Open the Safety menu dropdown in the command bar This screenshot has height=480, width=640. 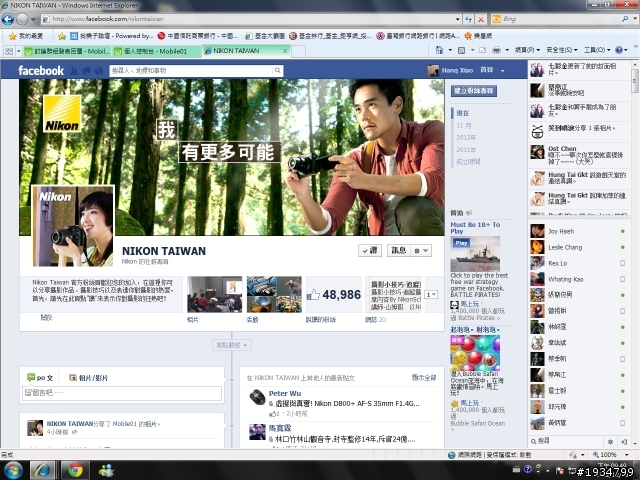562,50
